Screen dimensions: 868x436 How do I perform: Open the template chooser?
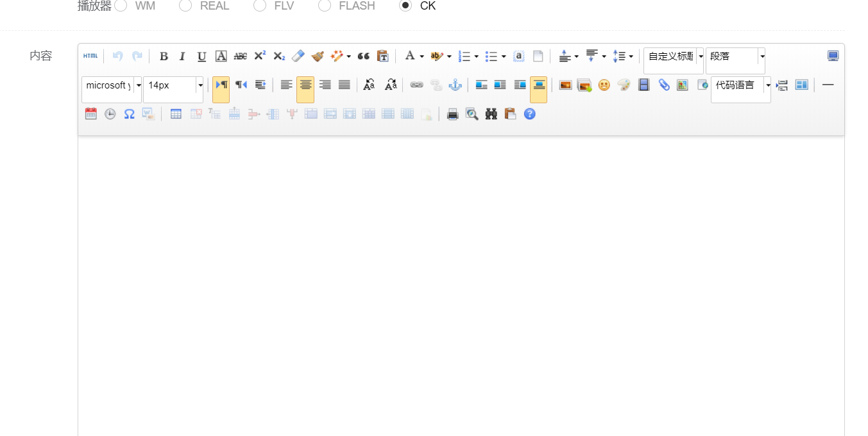coord(801,85)
